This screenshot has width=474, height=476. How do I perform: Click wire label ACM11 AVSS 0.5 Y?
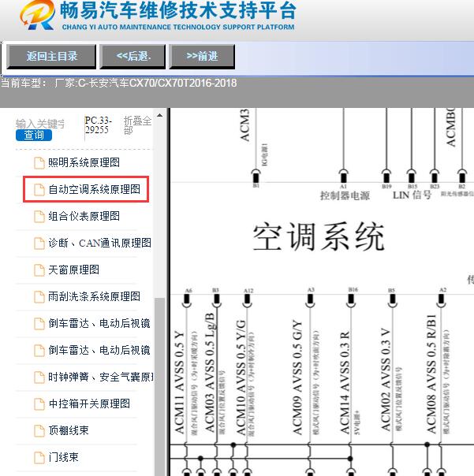pos(179,382)
